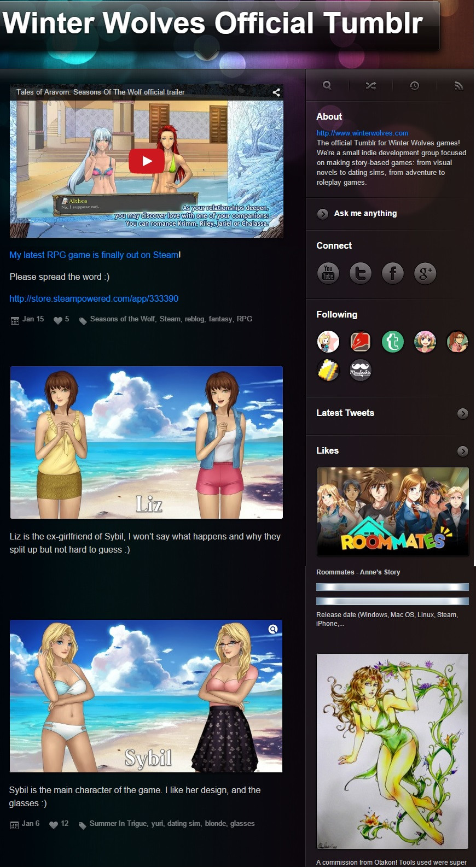Image resolution: width=476 pixels, height=868 pixels.
Task: Open the 'dating sim' tag
Action: pyautogui.click(x=185, y=823)
